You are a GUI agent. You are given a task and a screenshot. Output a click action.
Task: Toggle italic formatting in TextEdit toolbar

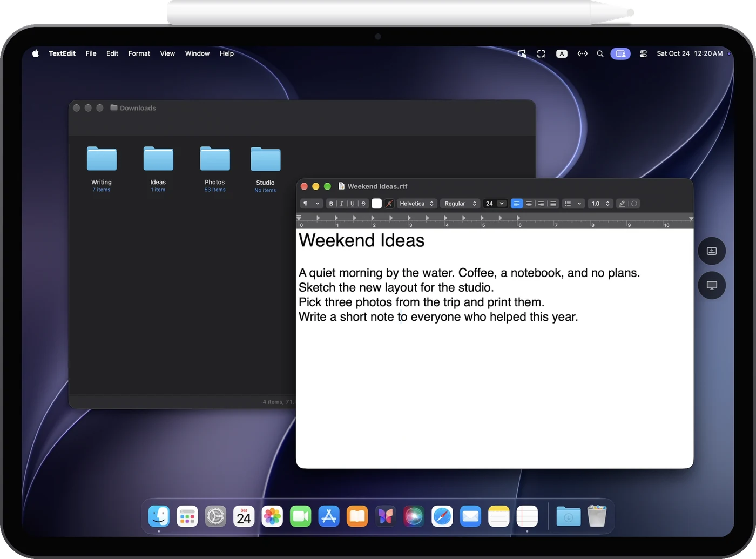pyautogui.click(x=341, y=204)
